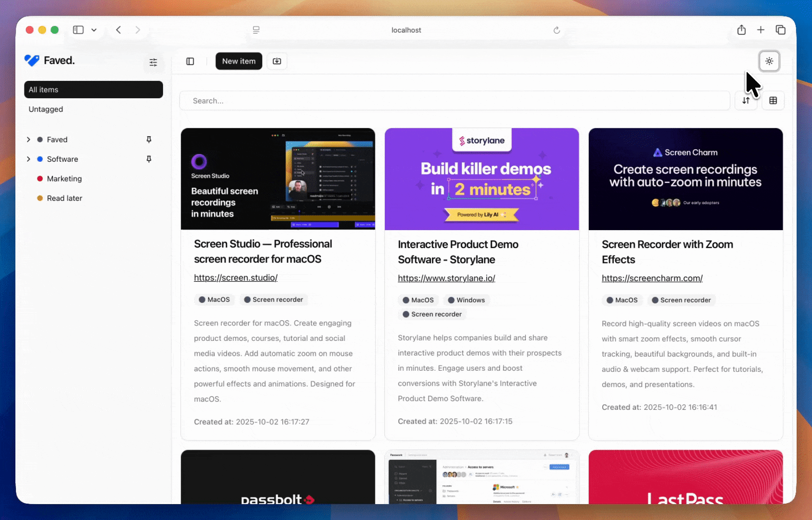
Task: Collapse the sidebar panel in app toolbar
Action: click(190, 61)
